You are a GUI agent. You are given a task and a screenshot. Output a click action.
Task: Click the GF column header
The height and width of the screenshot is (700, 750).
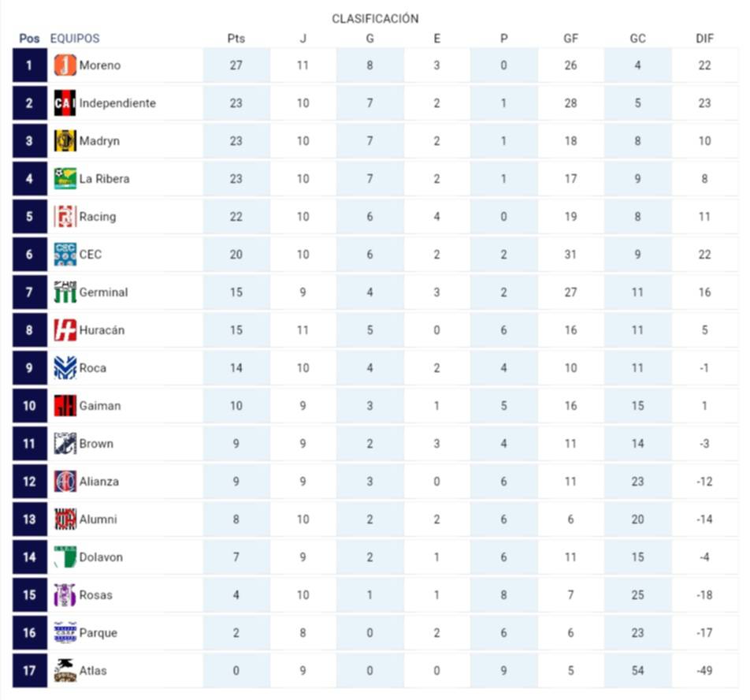[x=571, y=38]
